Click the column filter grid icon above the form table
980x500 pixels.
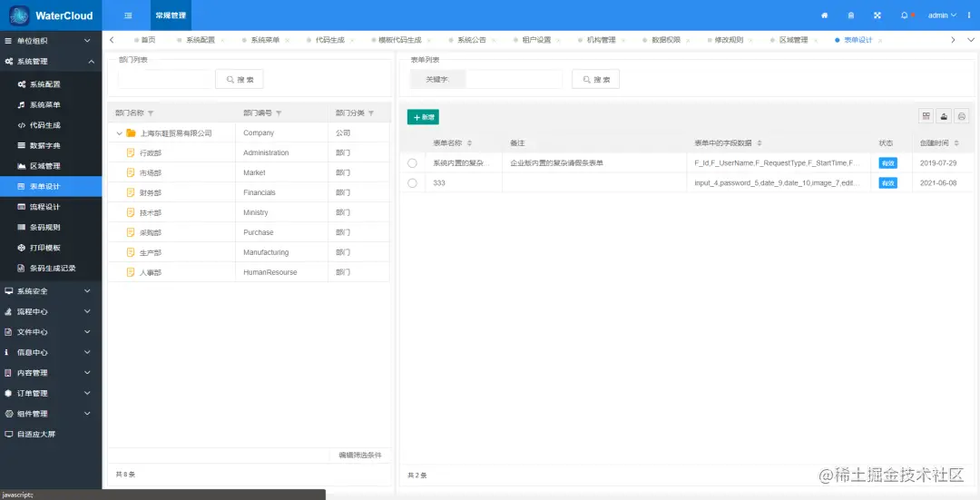click(926, 116)
